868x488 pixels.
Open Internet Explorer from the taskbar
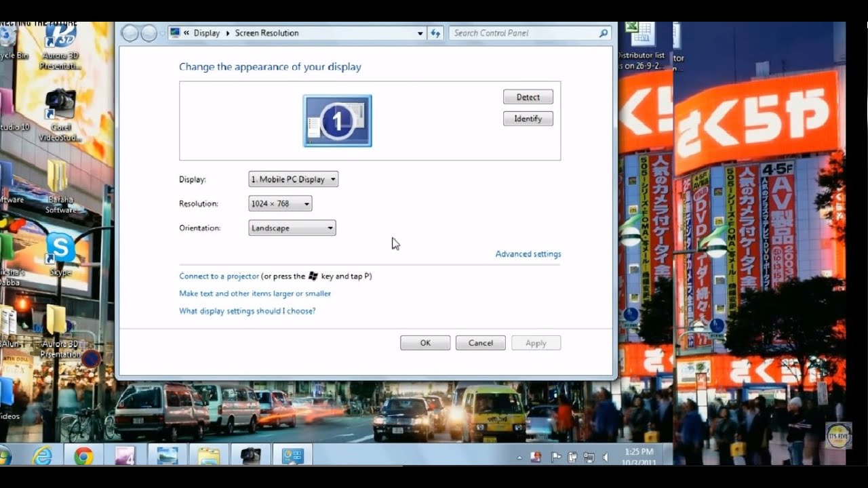(42, 456)
